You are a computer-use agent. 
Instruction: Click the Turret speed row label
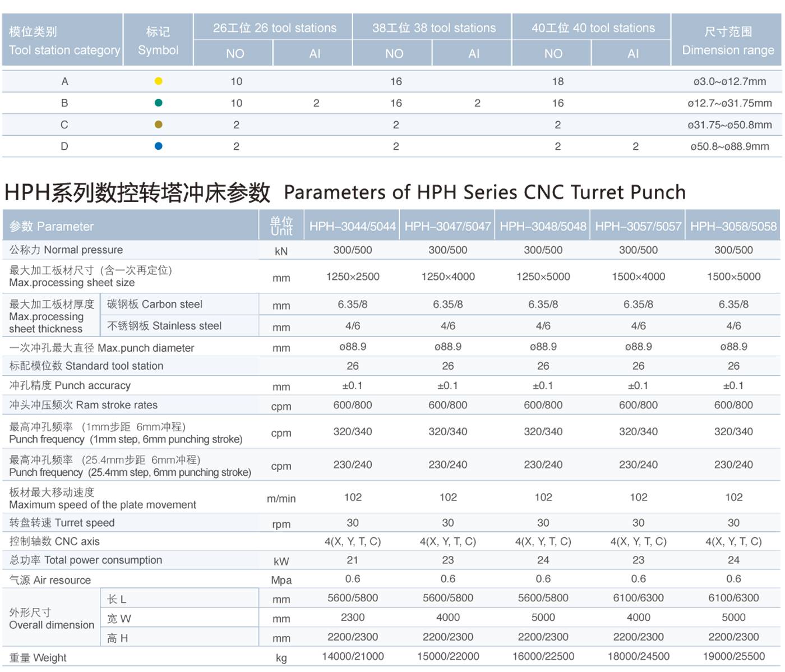pos(62,523)
